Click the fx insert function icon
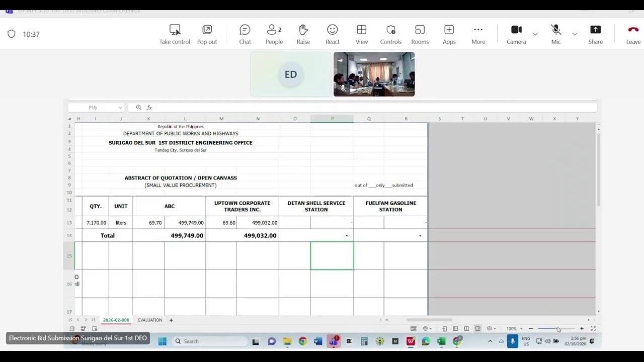 (x=149, y=108)
